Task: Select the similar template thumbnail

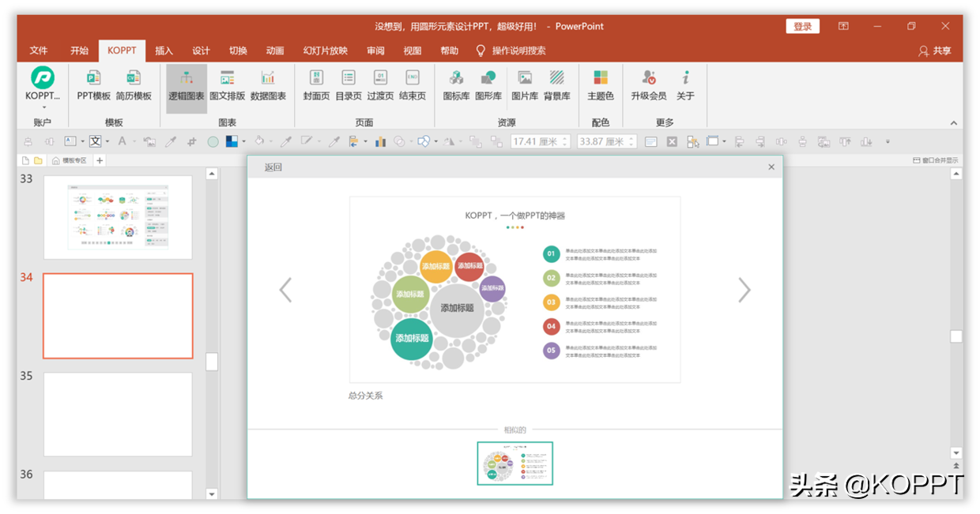Action: click(x=515, y=463)
